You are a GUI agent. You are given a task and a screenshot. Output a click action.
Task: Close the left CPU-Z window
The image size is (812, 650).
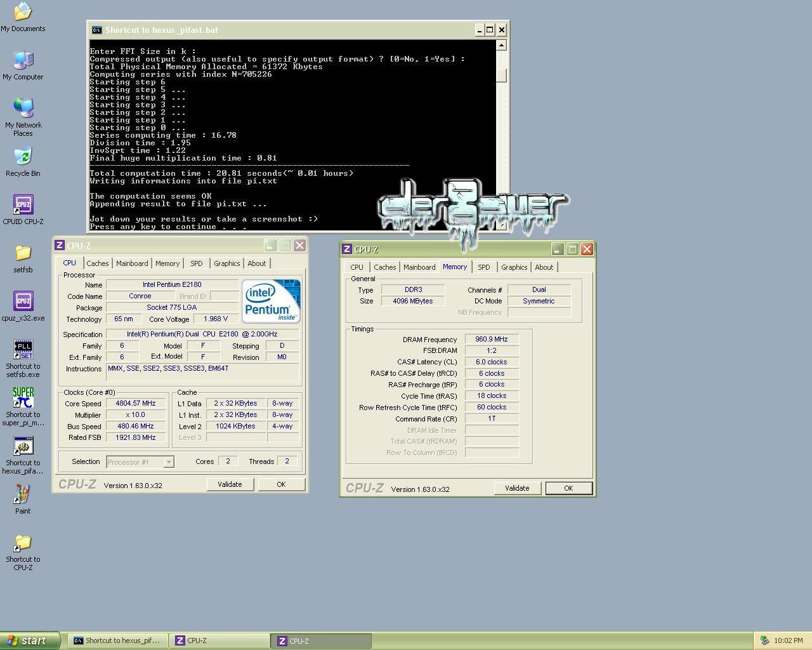pos(300,245)
